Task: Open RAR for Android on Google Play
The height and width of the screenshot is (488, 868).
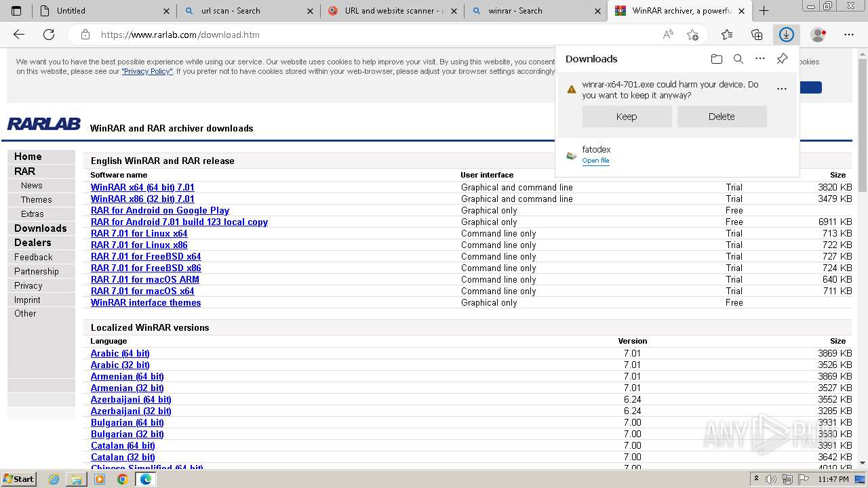Action: tap(160, 211)
